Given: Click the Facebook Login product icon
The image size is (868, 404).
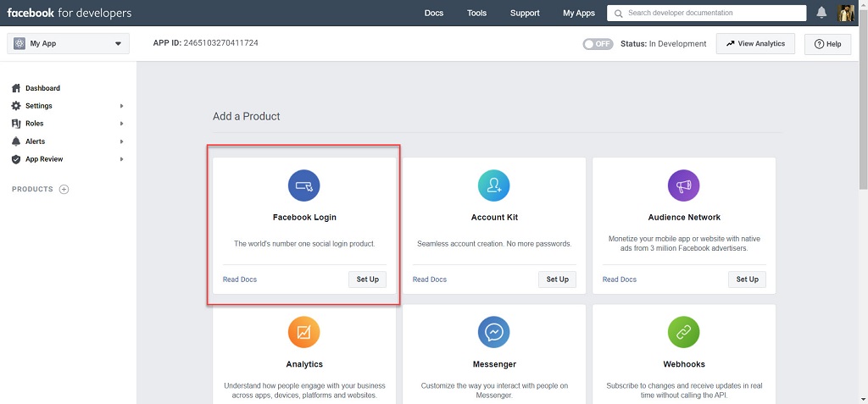Looking at the screenshot, I should click(x=304, y=185).
